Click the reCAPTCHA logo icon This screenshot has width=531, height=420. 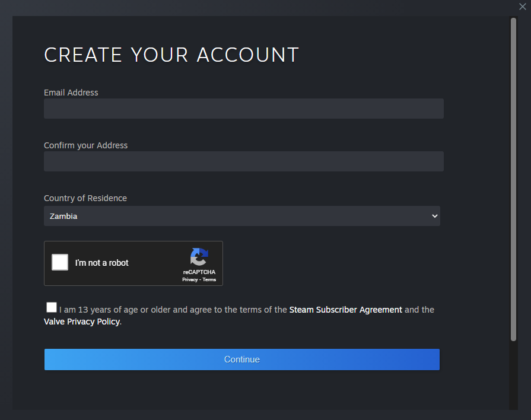pos(199,257)
